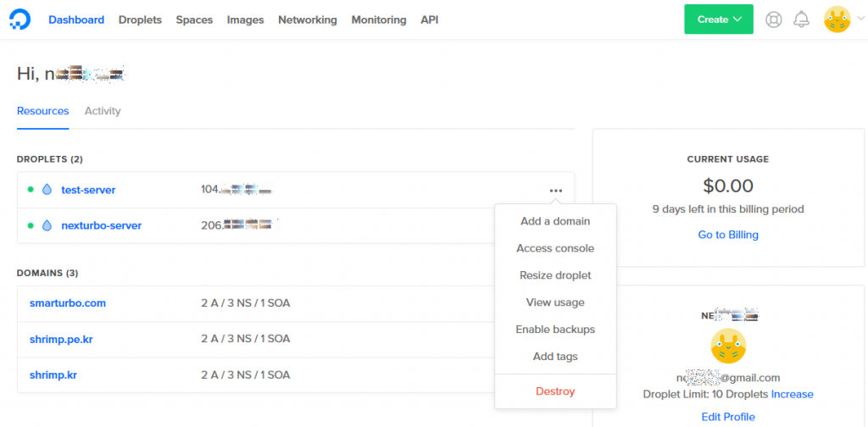The height and width of the screenshot is (427, 868).
Task: Click the nexturbo-server IP address starting 206
Action: pos(238,225)
